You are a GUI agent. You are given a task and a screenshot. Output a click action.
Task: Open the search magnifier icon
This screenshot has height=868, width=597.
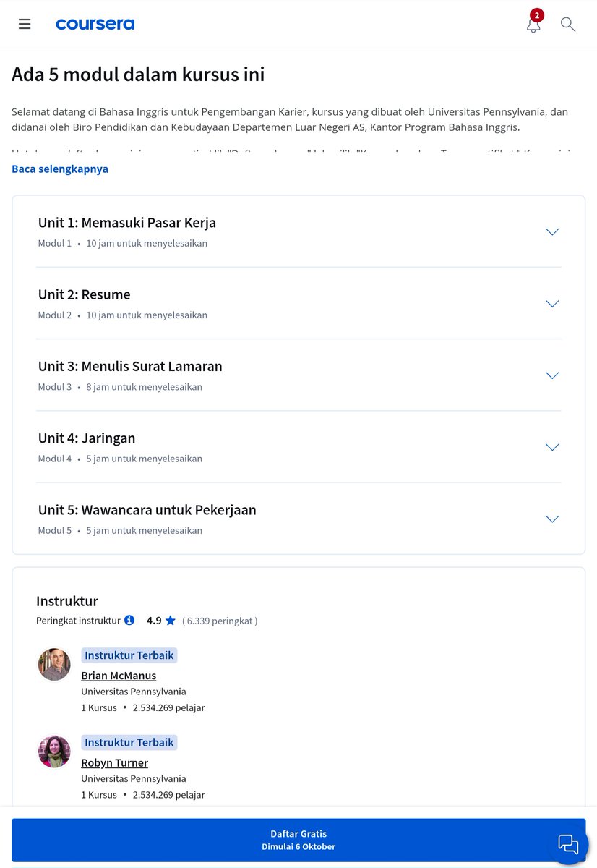(x=568, y=24)
